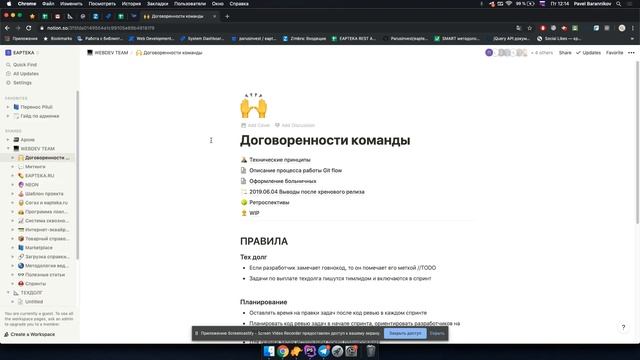
Task: Click Скрыть in sharing bar
Action: click(x=437, y=333)
